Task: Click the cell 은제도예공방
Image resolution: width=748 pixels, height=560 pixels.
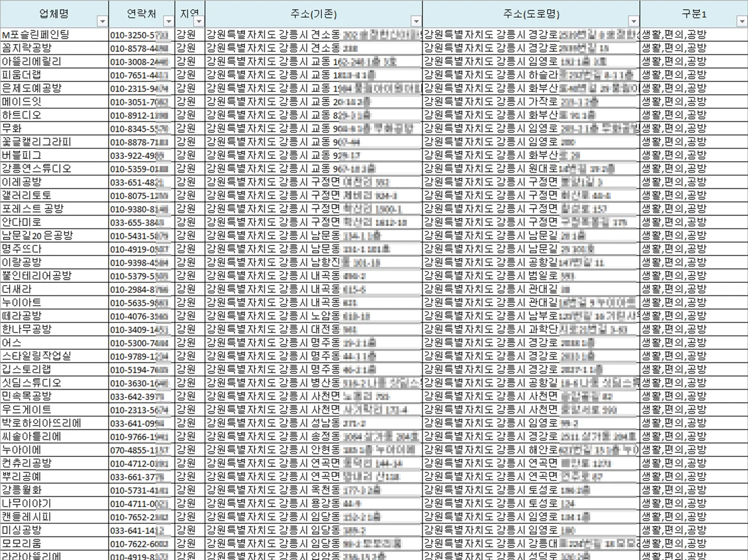Action: 54,88
